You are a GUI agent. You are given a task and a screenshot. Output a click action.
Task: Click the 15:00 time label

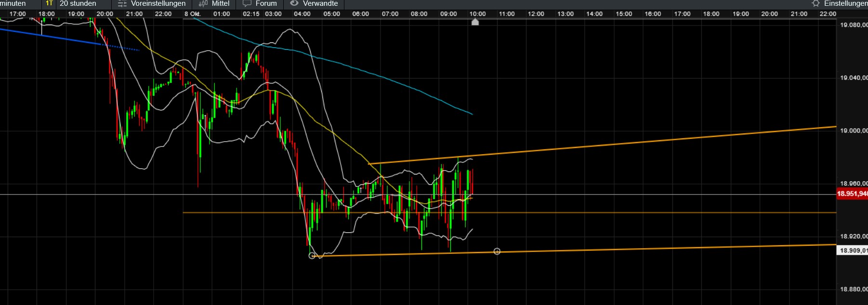(x=624, y=14)
